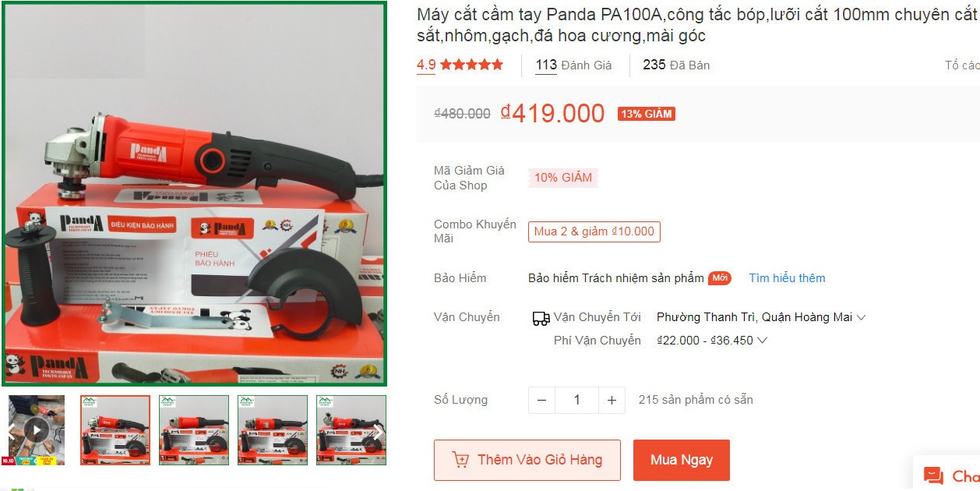Click the Mua Ngay button
Viewport: 980px width, 491px height.
click(x=682, y=460)
